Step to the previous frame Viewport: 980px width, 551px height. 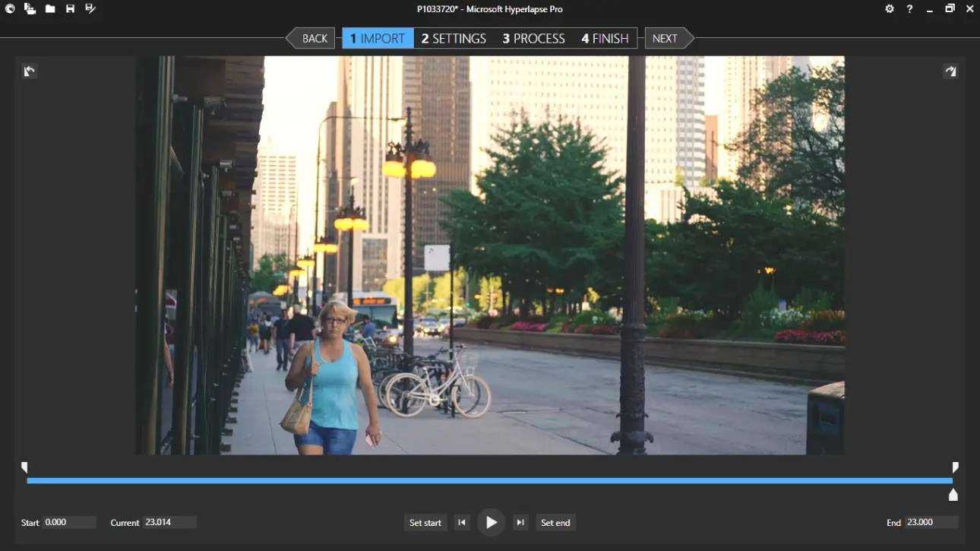462,523
